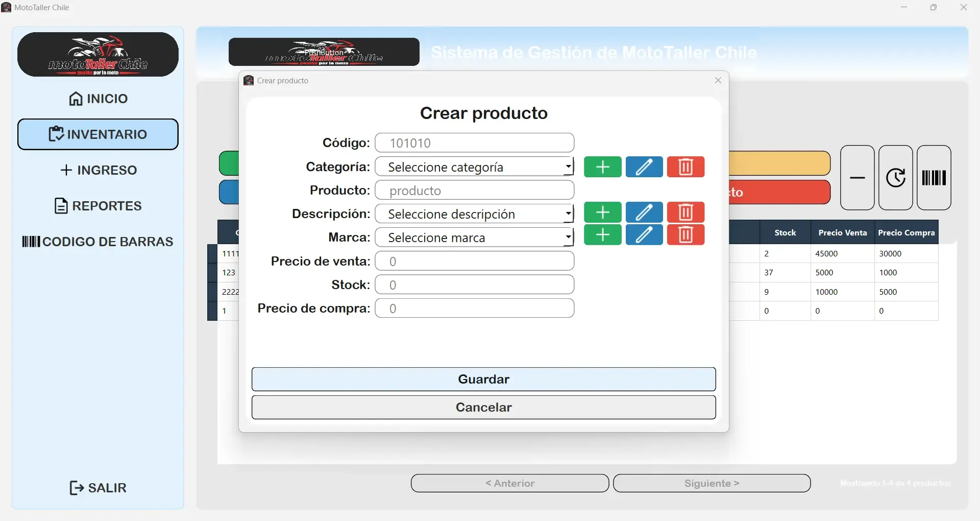Click the Cancelar button
The height and width of the screenshot is (521, 980).
pyautogui.click(x=484, y=407)
